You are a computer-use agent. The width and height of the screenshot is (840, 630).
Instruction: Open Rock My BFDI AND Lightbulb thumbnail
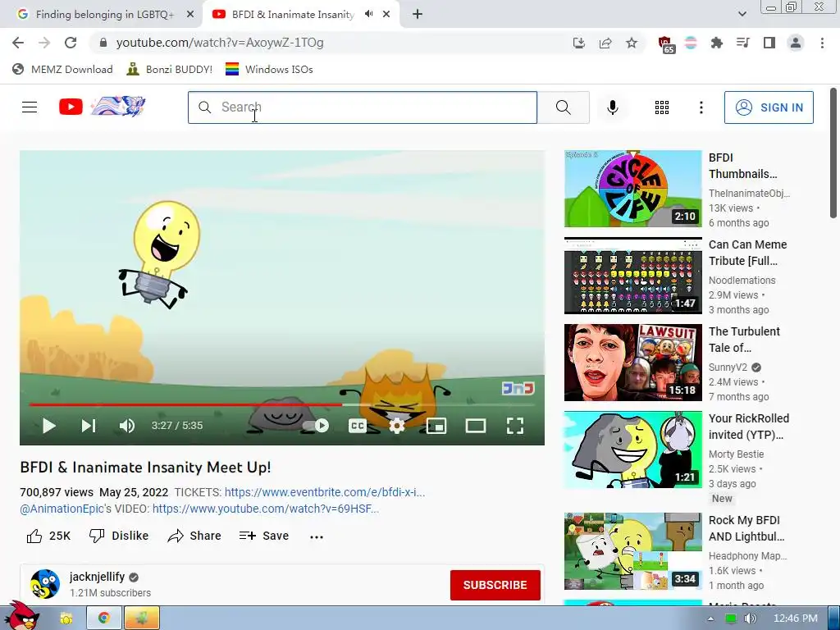pos(632,551)
